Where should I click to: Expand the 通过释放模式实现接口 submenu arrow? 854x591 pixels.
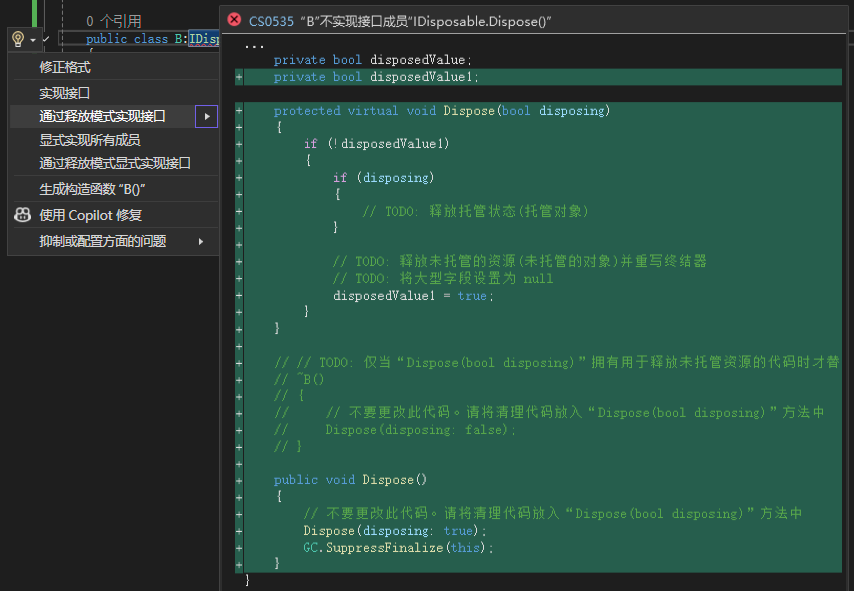pyautogui.click(x=206, y=117)
